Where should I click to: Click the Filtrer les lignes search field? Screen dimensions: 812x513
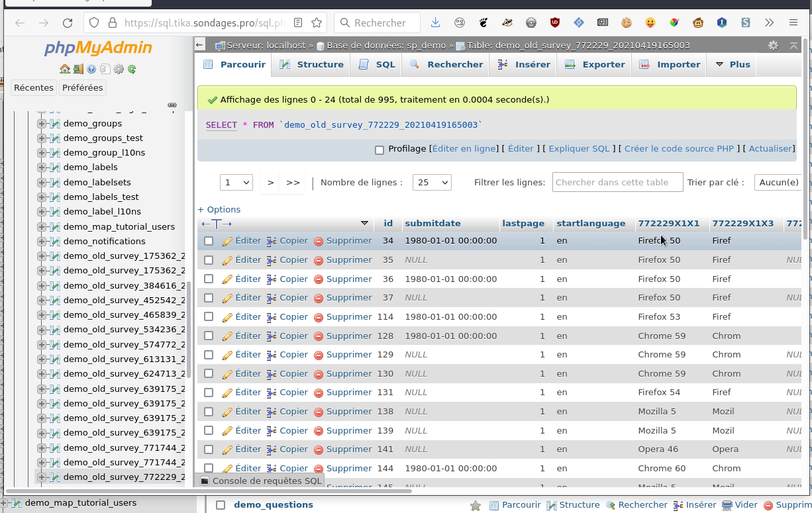pos(617,183)
